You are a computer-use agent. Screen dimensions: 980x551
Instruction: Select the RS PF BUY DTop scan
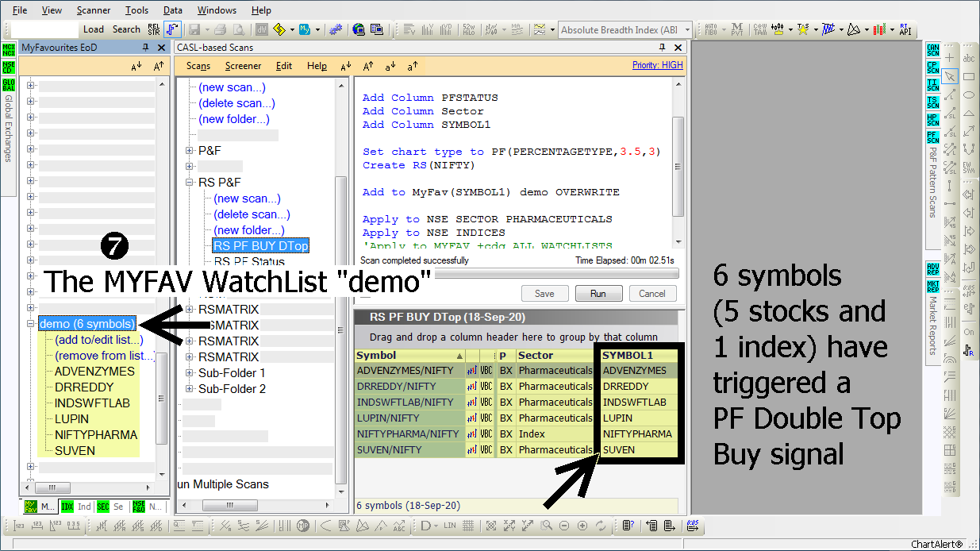[x=261, y=246]
